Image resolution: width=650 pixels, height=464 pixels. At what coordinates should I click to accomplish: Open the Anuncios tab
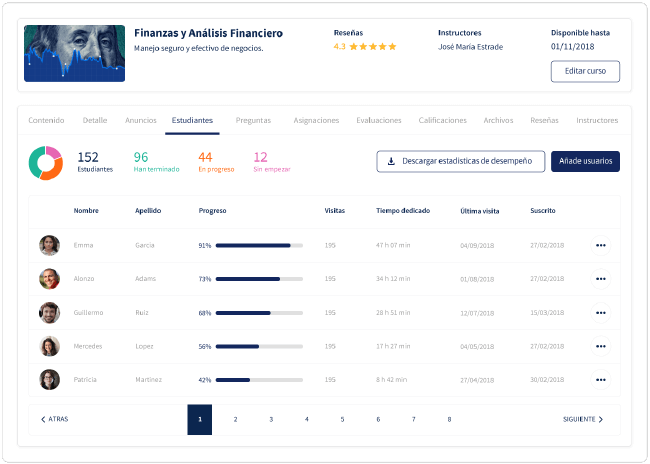click(141, 120)
